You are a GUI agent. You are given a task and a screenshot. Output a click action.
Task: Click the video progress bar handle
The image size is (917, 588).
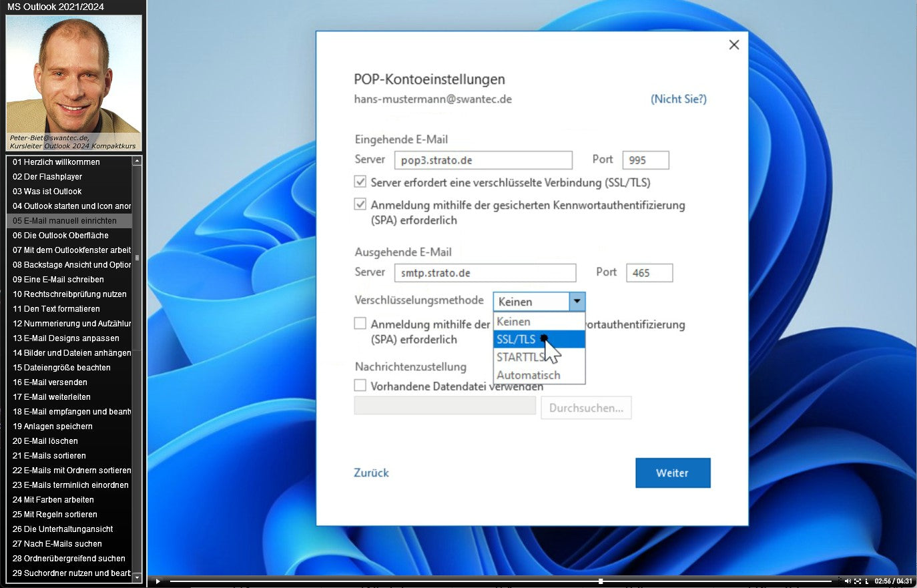(x=601, y=581)
